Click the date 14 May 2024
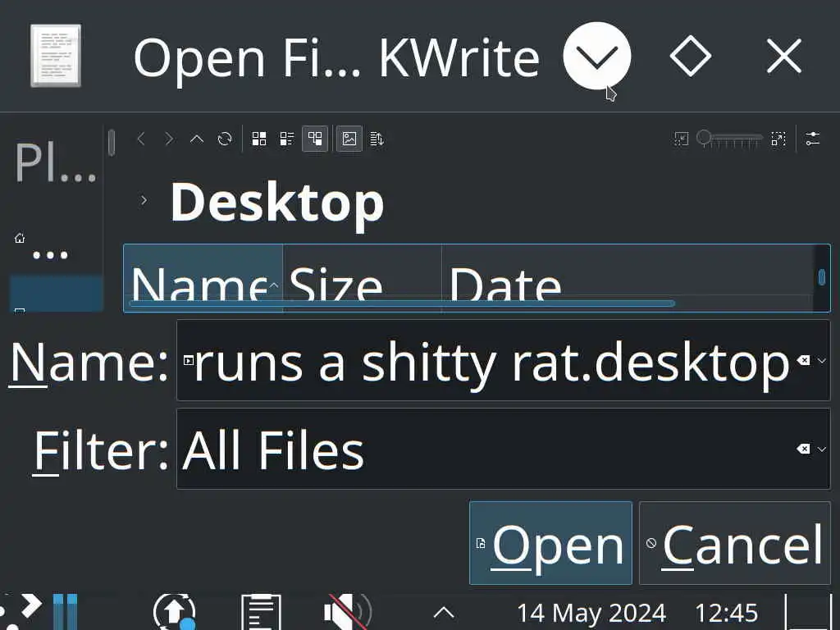Screen dimensions: 840x630 (x=591, y=613)
